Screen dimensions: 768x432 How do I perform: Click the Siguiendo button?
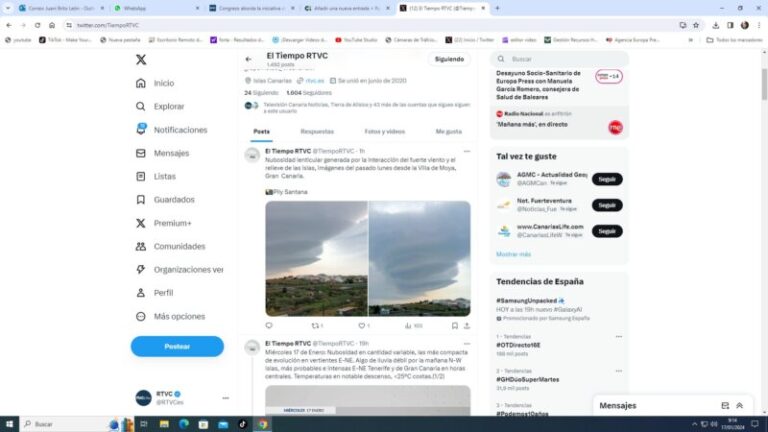449,59
